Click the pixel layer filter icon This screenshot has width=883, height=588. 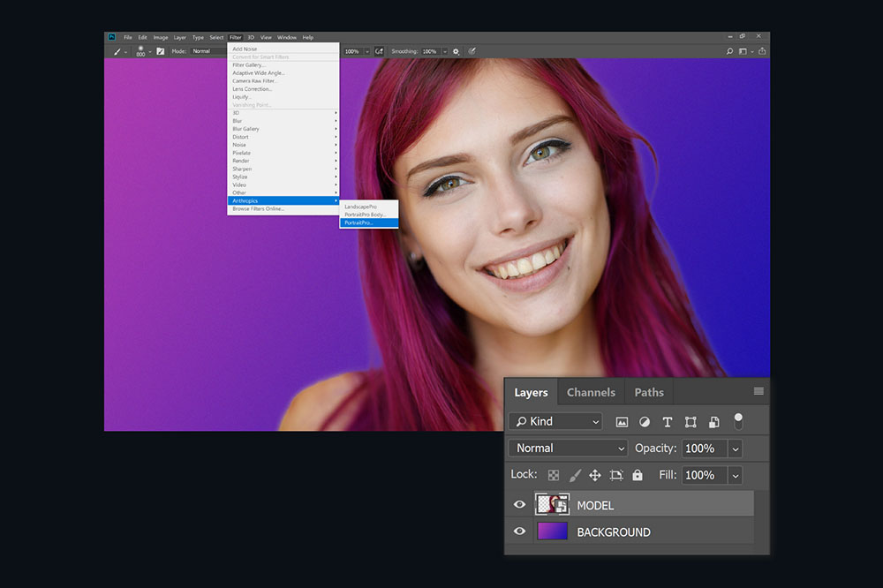(622, 422)
